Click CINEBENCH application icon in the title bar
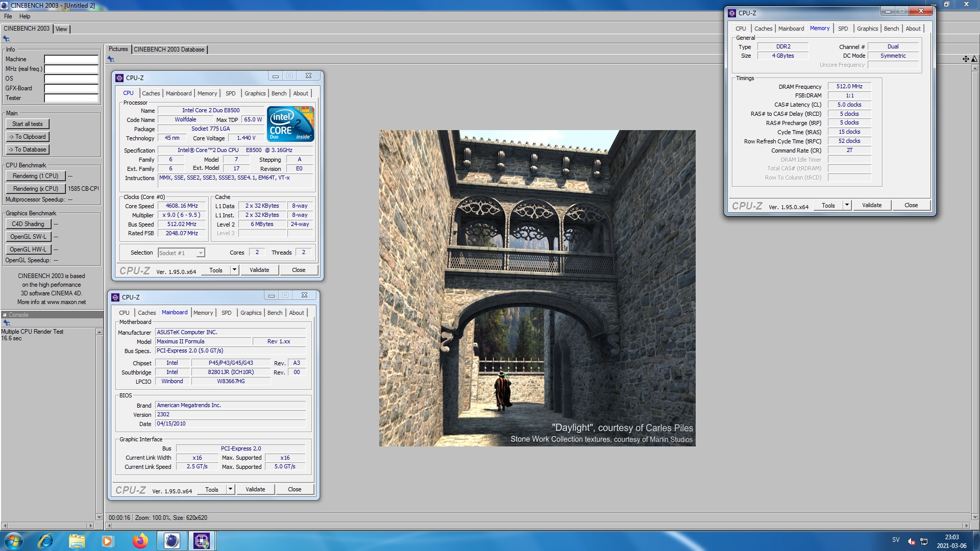The width and height of the screenshot is (980, 551). [x=5, y=5]
